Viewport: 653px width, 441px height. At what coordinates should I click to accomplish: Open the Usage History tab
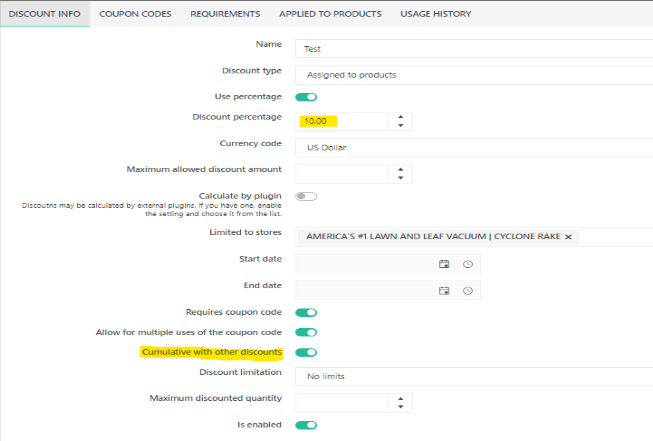point(435,14)
